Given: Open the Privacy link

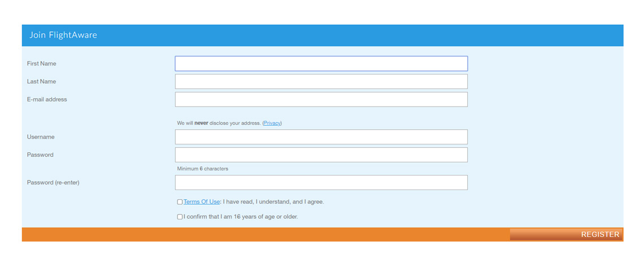Looking at the screenshot, I should (272, 123).
